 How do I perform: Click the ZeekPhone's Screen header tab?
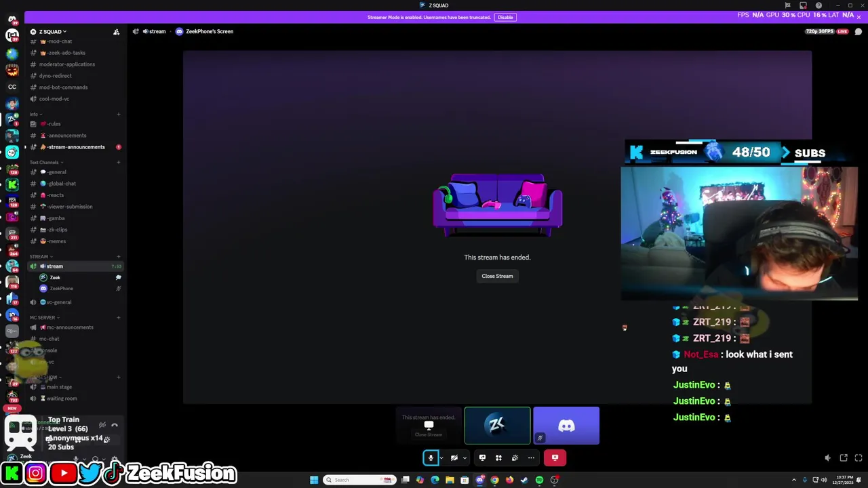point(204,31)
